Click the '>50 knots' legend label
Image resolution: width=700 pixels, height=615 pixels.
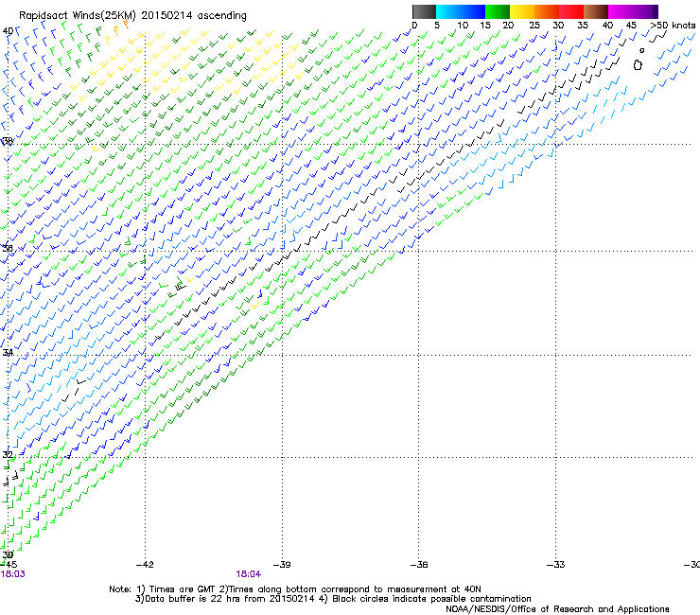click(x=674, y=26)
